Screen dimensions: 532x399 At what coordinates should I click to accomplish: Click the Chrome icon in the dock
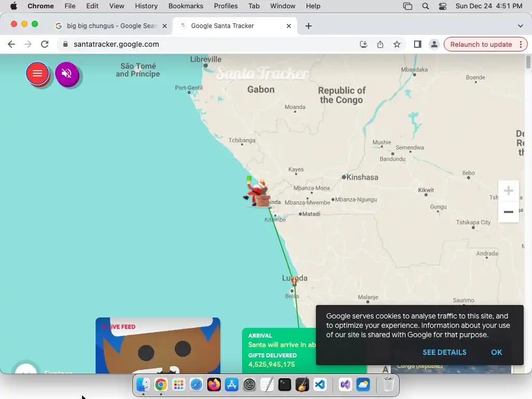click(x=161, y=385)
